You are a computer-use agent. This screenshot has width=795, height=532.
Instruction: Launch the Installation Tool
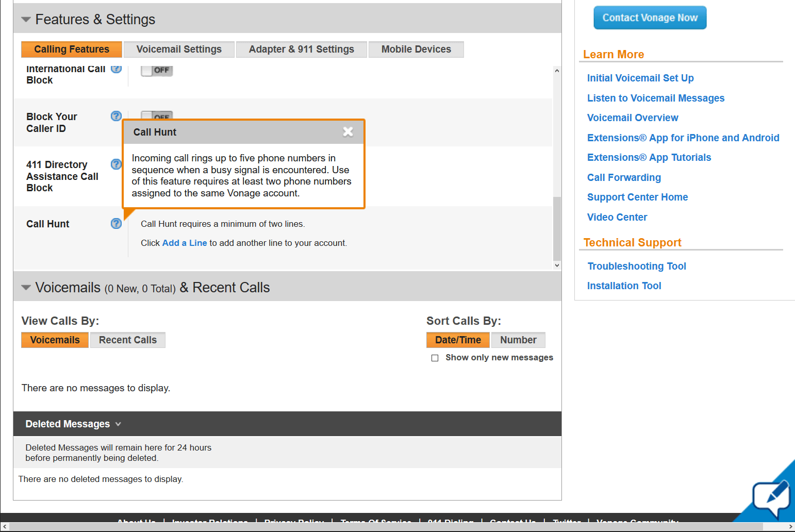click(624, 286)
